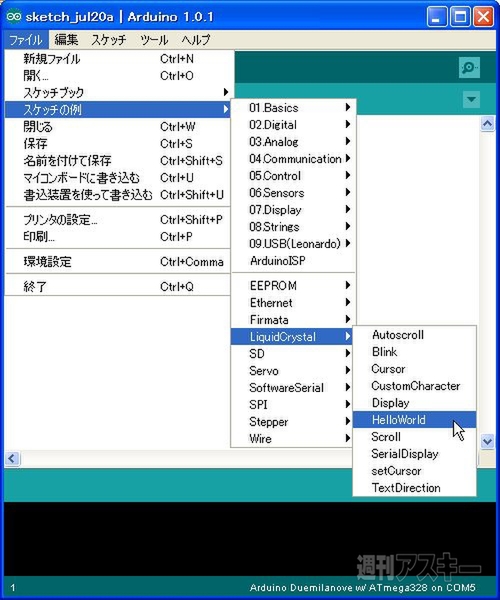The height and width of the screenshot is (600, 500).
Task: Choose 保存 menu entry
Action: [x=117, y=144]
